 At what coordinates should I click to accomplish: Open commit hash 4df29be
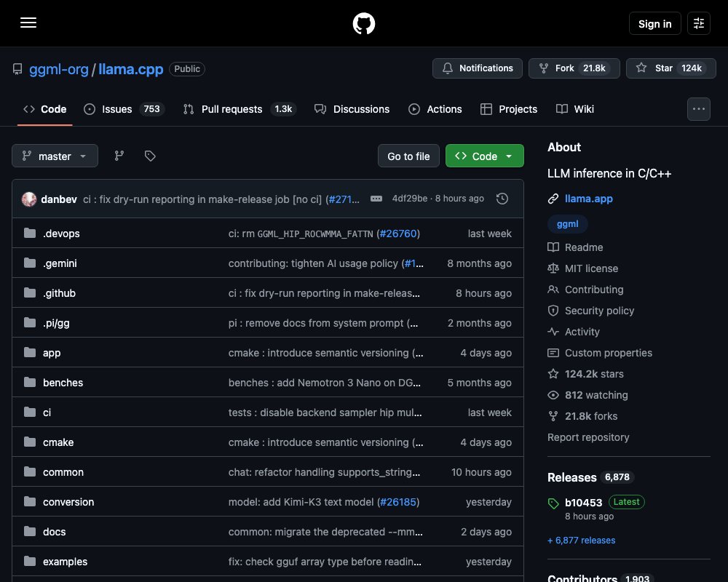pyautogui.click(x=409, y=199)
